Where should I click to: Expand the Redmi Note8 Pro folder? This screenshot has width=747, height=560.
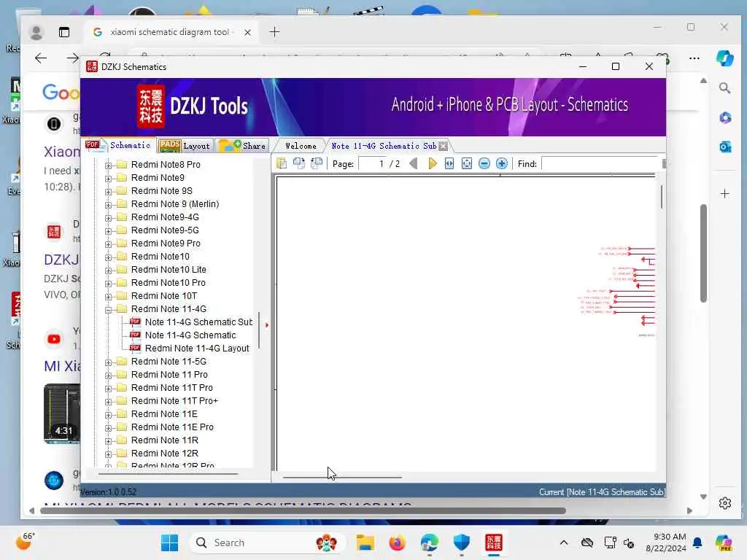pyautogui.click(x=108, y=166)
